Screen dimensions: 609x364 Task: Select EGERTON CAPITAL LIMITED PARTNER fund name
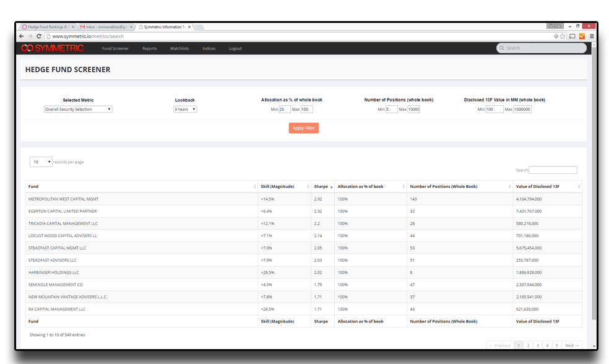click(63, 211)
